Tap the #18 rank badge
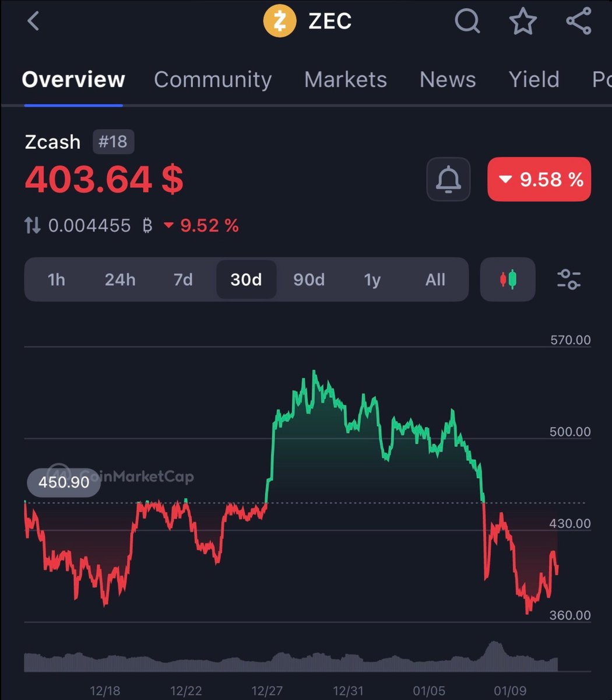Screen dimensions: 612x700 (114, 142)
